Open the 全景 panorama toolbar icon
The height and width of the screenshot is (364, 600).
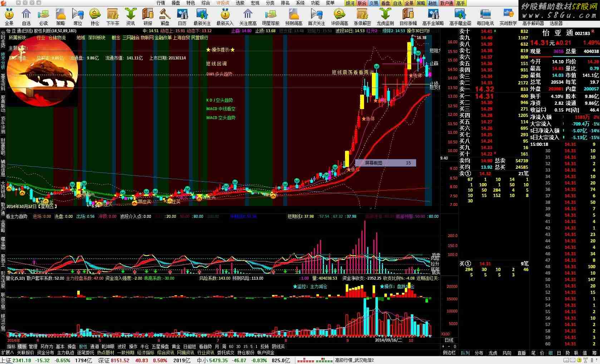[x=9, y=17]
